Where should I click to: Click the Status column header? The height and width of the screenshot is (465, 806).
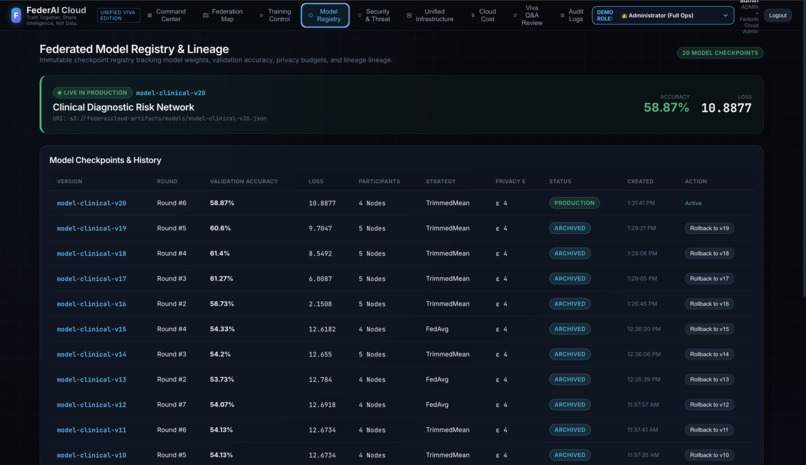click(x=560, y=181)
